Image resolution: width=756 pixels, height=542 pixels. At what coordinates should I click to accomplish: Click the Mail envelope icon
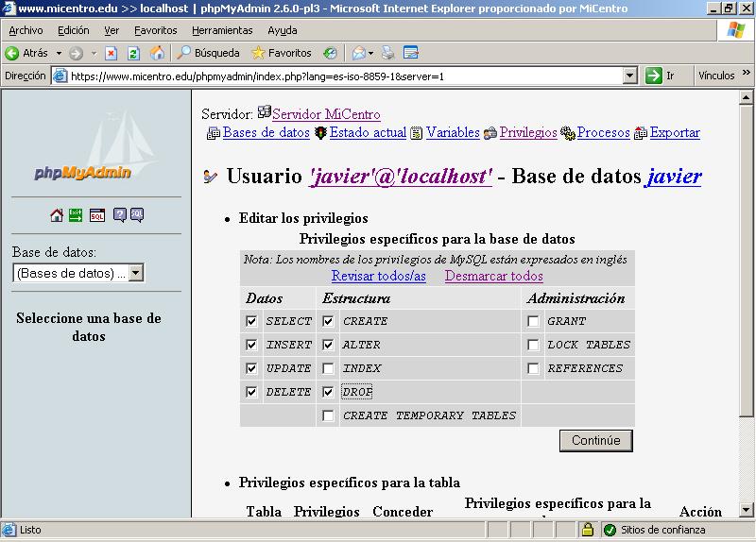tap(359, 53)
